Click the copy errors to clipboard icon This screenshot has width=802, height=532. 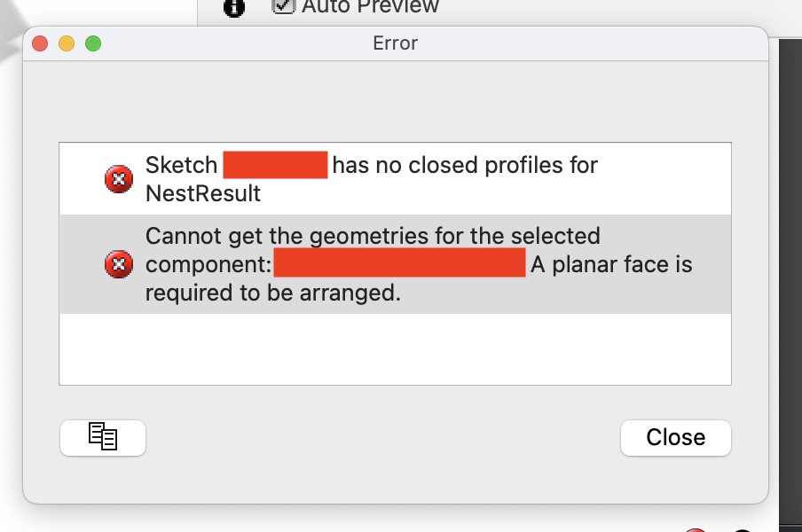(x=102, y=437)
